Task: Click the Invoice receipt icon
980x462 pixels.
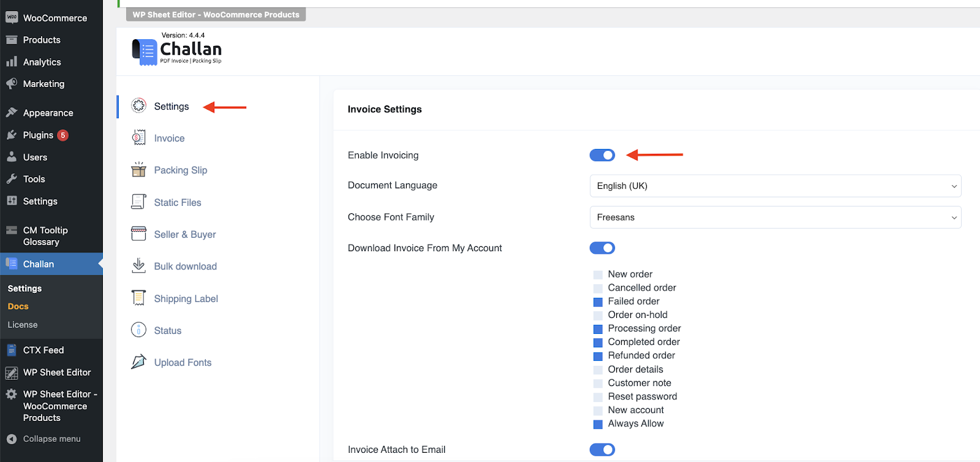Action: [139, 138]
